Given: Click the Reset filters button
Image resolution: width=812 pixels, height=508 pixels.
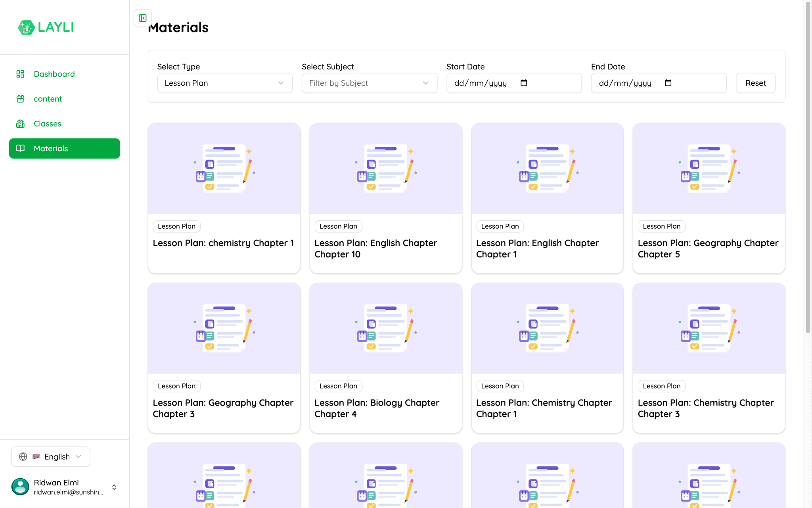Looking at the screenshot, I should 756,83.
